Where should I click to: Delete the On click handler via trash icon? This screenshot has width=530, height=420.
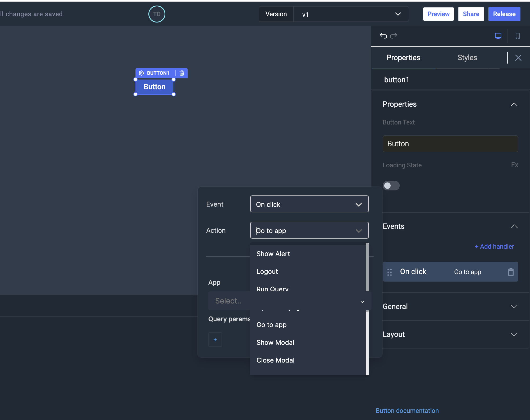tap(511, 272)
